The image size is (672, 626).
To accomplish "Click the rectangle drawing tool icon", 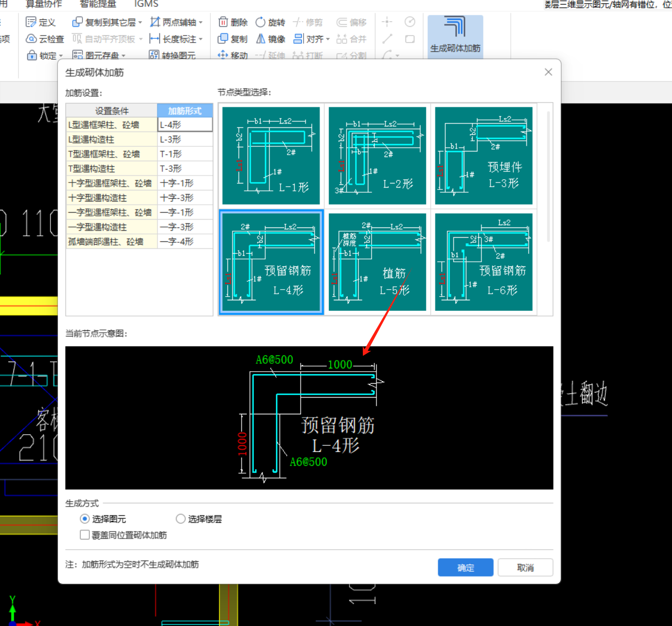I will (x=410, y=39).
